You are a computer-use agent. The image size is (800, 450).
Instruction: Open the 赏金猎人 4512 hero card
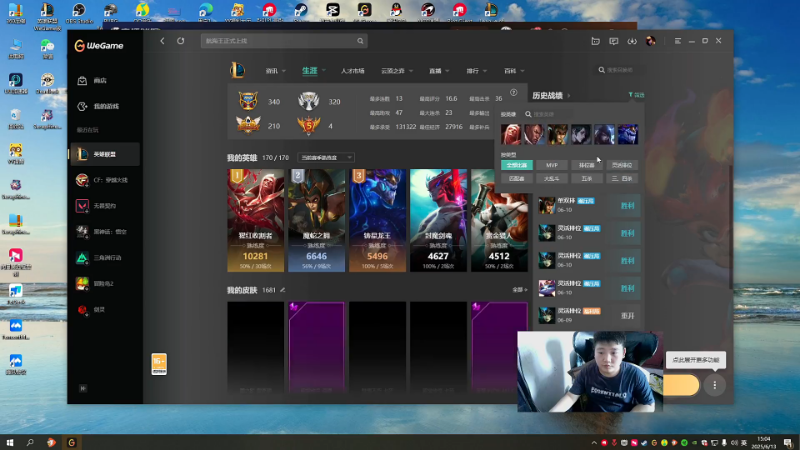(499, 220)
